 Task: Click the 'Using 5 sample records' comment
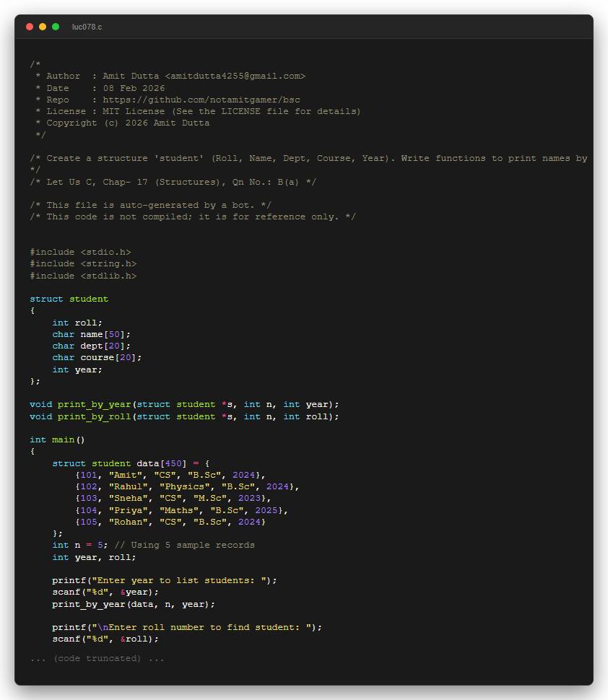pos(185,545)
